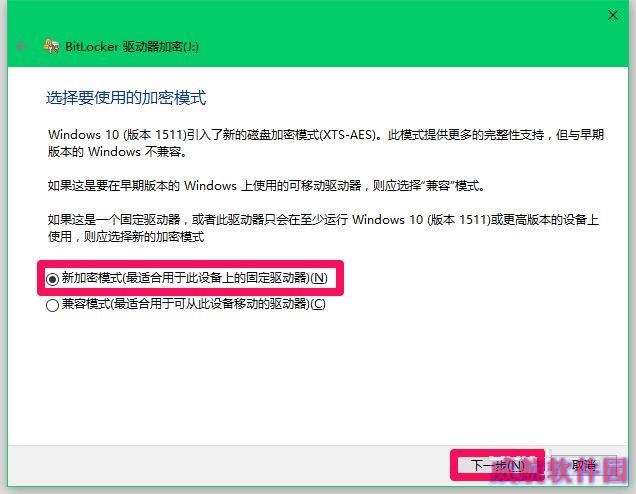Select the 新加密模式 radio button
Image resolution: width=636 pixels, height=494 pixels.
click(52, 279)
